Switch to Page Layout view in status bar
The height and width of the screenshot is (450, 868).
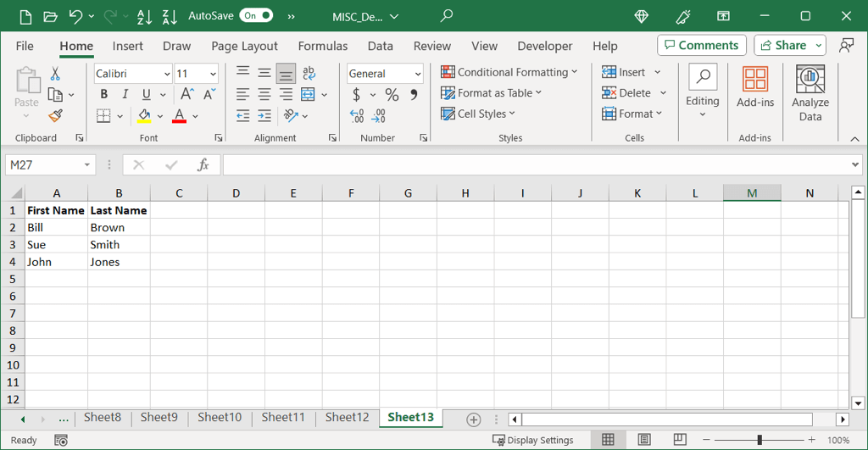(644, 440)
